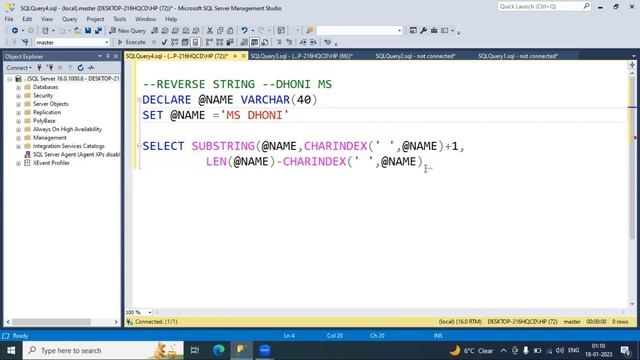Click the New Query toolbar button
640x360 pixels.
[127, 31]
